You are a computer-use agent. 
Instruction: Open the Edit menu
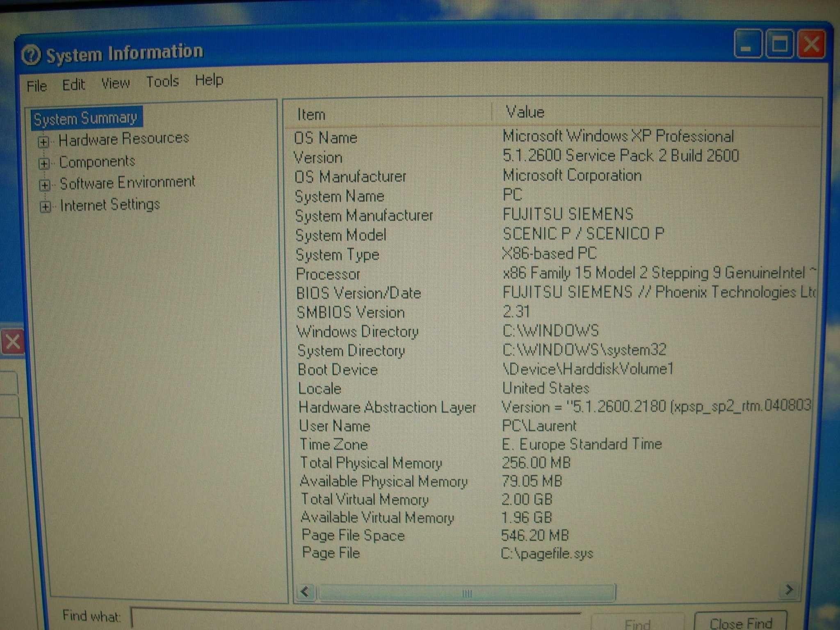[74, 84]
